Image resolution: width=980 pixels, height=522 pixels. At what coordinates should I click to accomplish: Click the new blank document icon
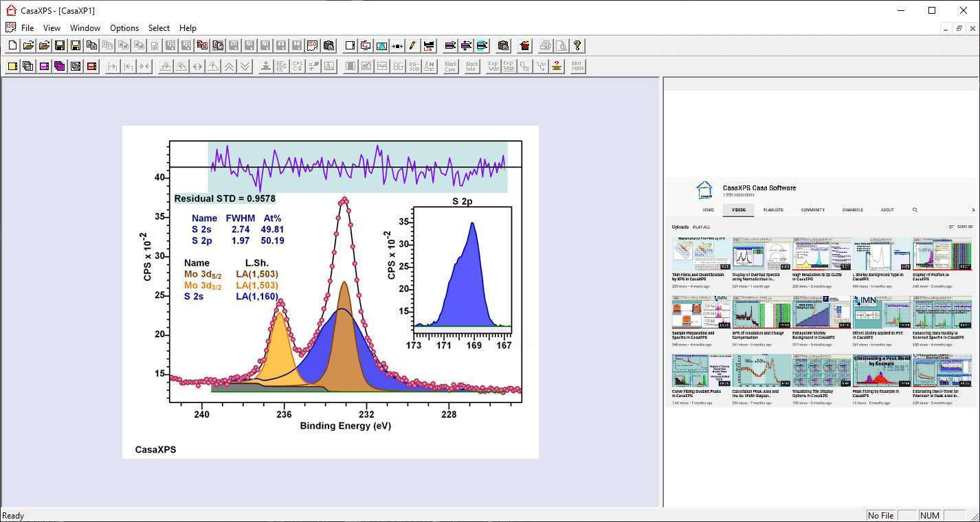coord(12,46)
